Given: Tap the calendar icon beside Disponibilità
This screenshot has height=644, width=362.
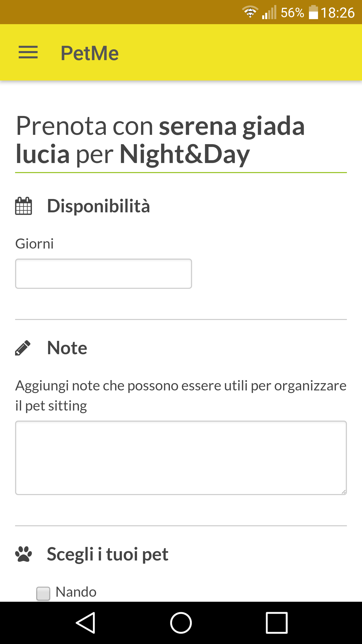Looking at the screenshot, I should (24, 206).
